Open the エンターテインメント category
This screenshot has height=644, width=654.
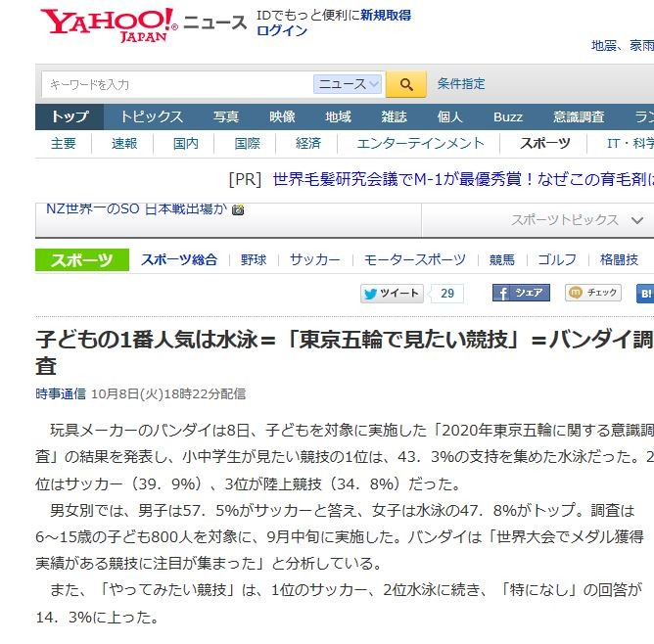(420, 144)
